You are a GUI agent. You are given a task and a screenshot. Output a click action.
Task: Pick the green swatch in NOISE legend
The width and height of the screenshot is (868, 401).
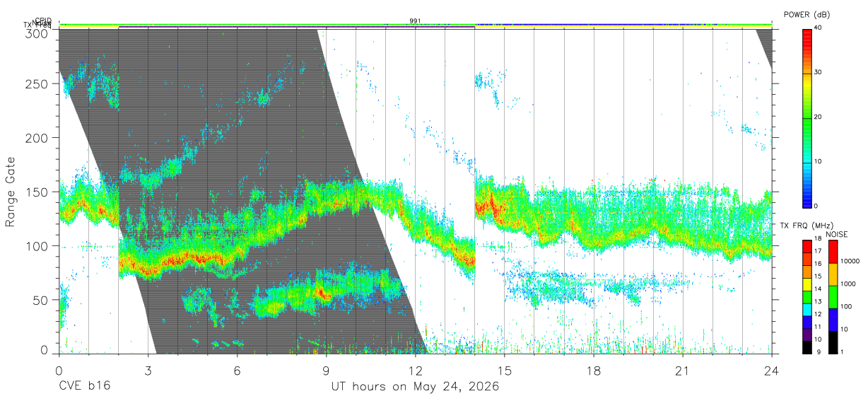[833, 296]
